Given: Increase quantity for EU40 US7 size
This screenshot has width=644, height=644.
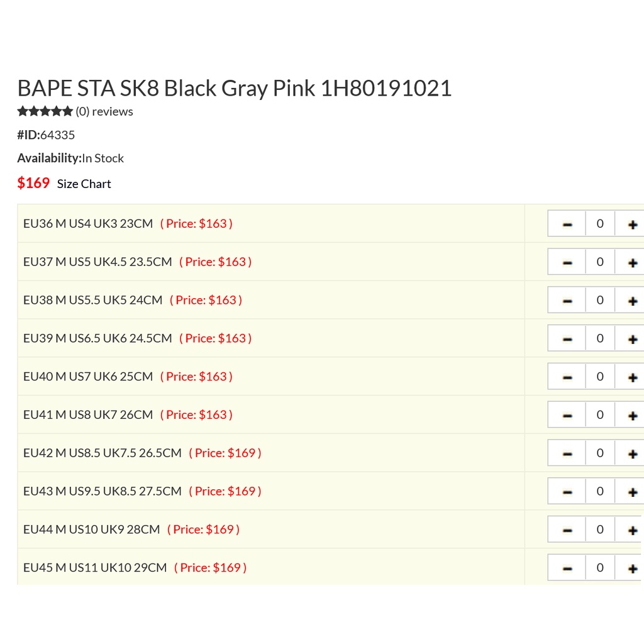Looking at the screenshot, I should click(x=632, y=377).
